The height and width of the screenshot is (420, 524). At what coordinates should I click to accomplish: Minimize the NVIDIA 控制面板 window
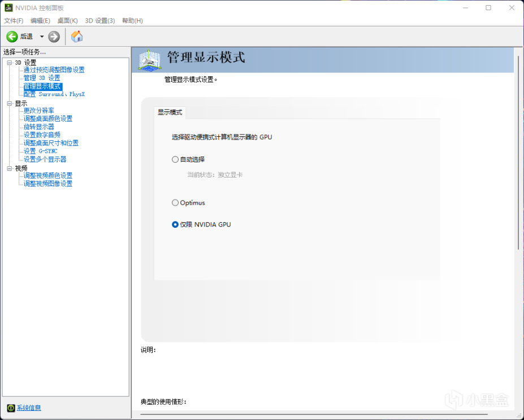pyautogui.click(x=466, y=8)
